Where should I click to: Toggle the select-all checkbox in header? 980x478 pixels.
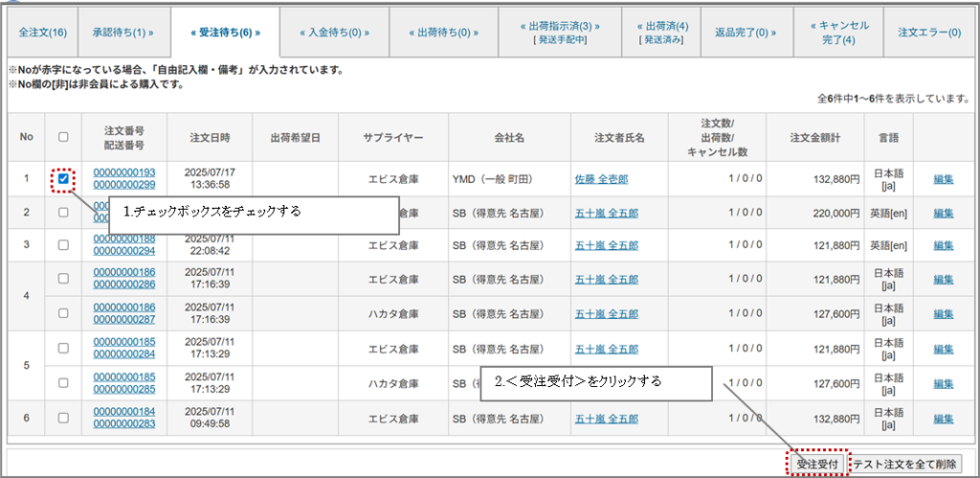coord(63,137)
